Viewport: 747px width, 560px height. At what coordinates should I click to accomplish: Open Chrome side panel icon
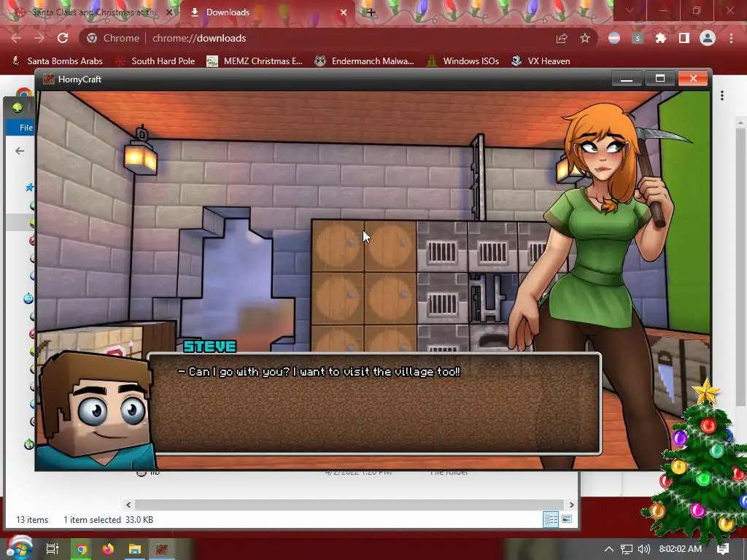[684, 38]
